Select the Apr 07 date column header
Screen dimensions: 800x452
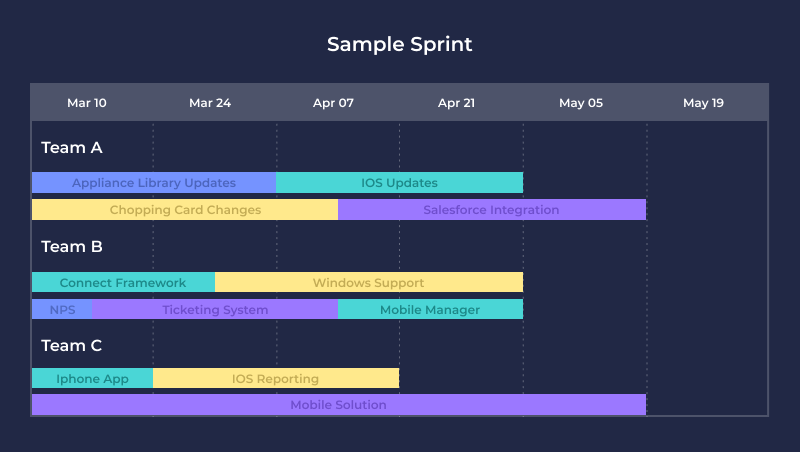click(x=333, y=103)
